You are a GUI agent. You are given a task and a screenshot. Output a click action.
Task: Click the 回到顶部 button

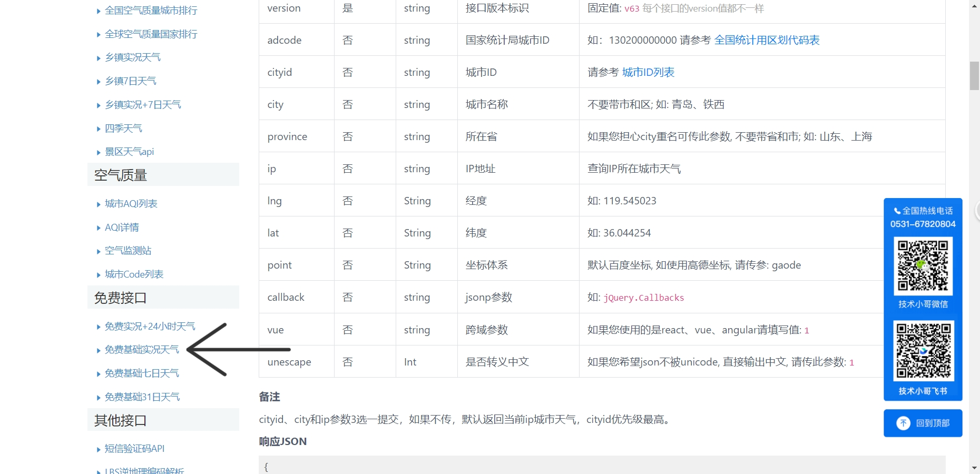(x=923, y=423)
